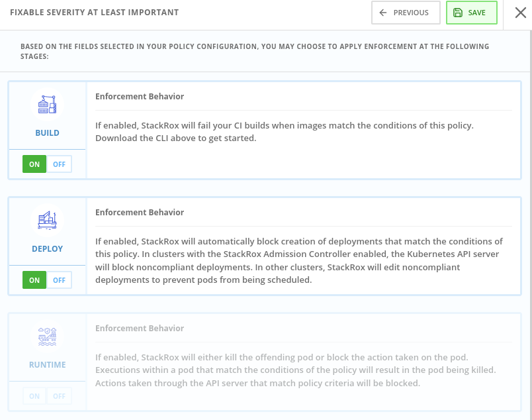Screen dimensions: 532x420
Task: Click the Runtime stage shield icon
Action: point(47,337)
